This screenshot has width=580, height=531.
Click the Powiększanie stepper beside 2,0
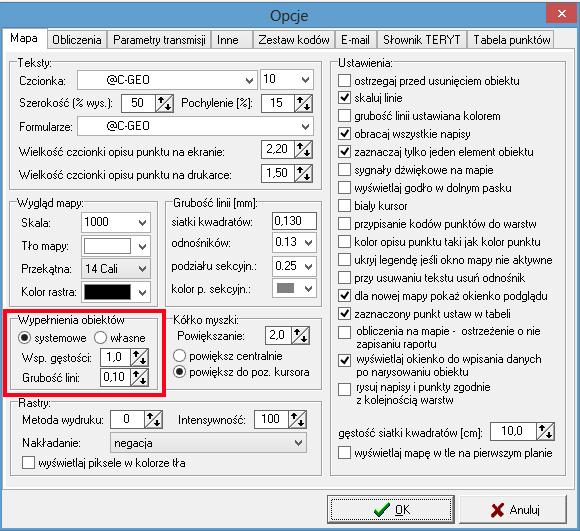(301, 335)
